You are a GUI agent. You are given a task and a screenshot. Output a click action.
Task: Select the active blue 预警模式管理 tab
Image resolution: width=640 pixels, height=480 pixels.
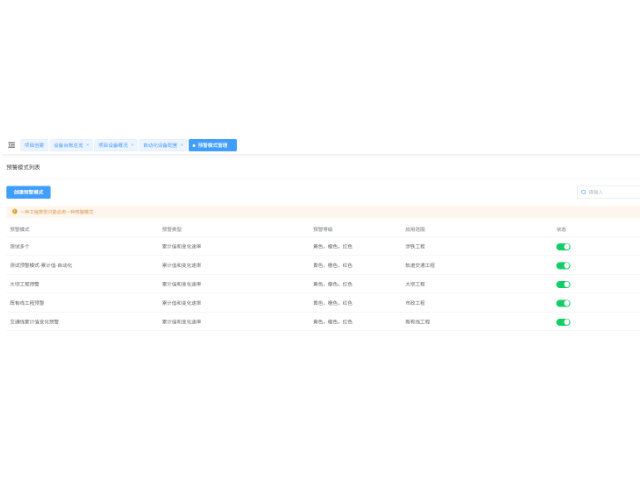coord(213,145)
